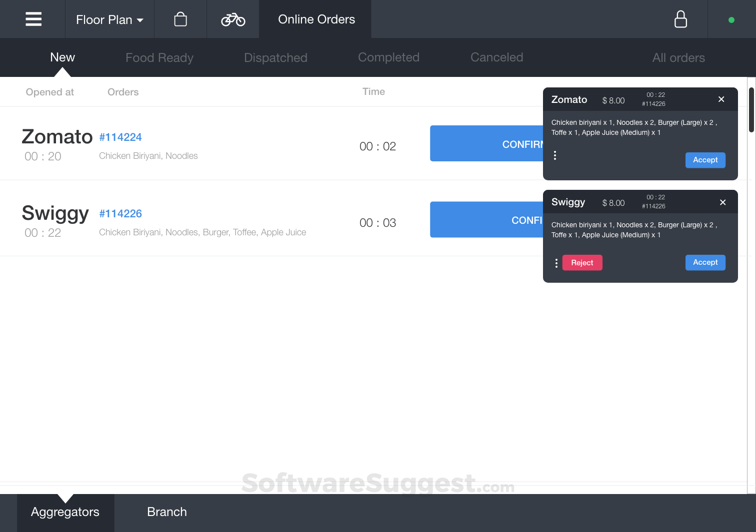Viewport: 756px width, 532px height.
Task: Select the Branch bottom tab
Action: pyautogui.click(x=167, y=512)
